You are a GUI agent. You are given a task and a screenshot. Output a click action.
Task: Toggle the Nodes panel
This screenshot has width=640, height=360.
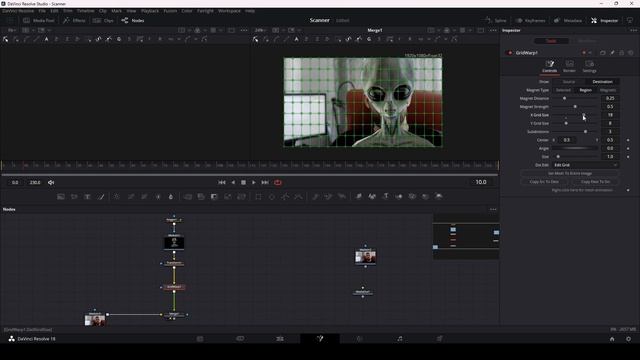(133, 20)
